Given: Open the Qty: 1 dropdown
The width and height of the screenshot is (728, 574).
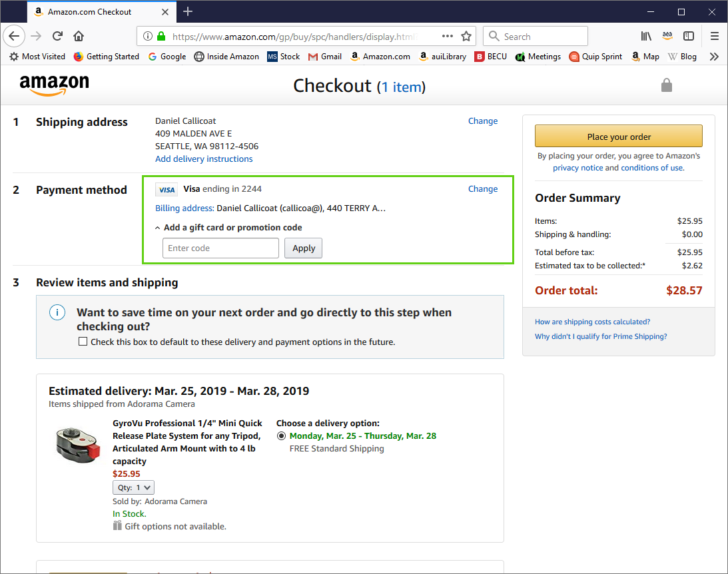Looking at the screenshot, I should click(133, 487).
